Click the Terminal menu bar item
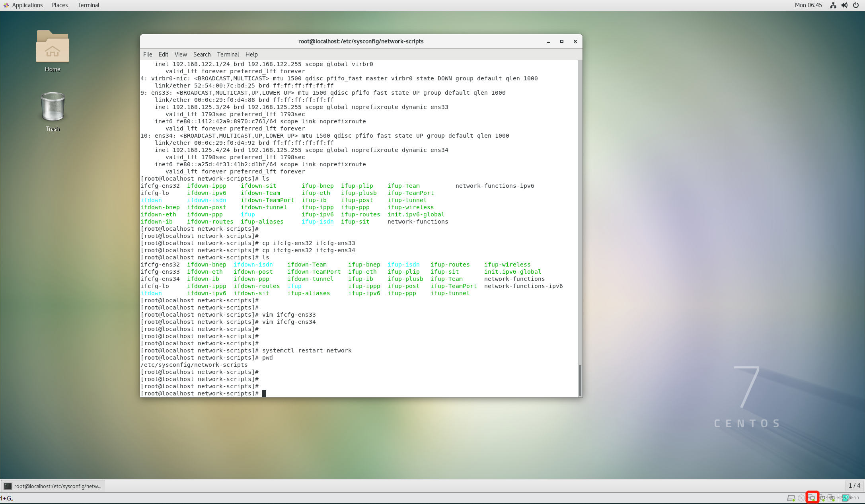The width and height of the screenshot is (865, 504). [228, 54]
